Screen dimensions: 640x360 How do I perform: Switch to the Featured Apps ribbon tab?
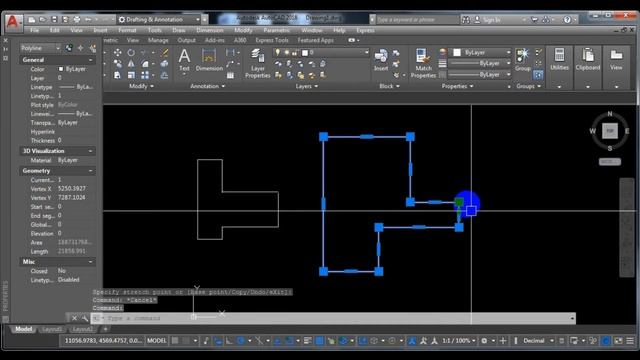click(x=316, y=40)
